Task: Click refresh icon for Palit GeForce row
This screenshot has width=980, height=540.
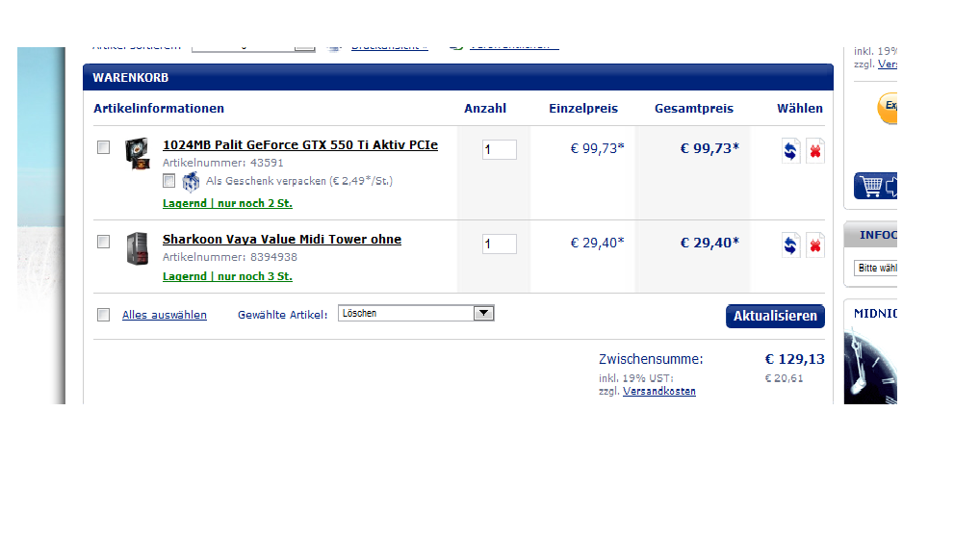Action: pyautogui.click(x=790, y=150)
